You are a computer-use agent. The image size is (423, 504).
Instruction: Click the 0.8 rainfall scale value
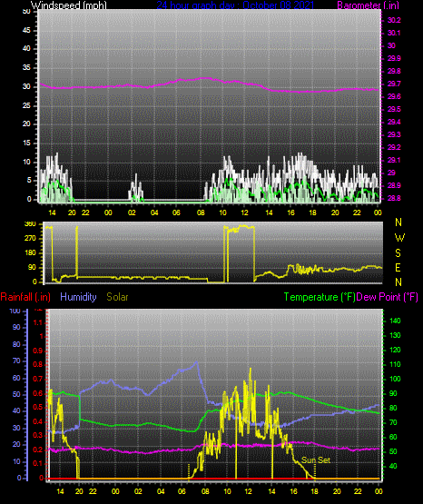click(x=37, y=364)
